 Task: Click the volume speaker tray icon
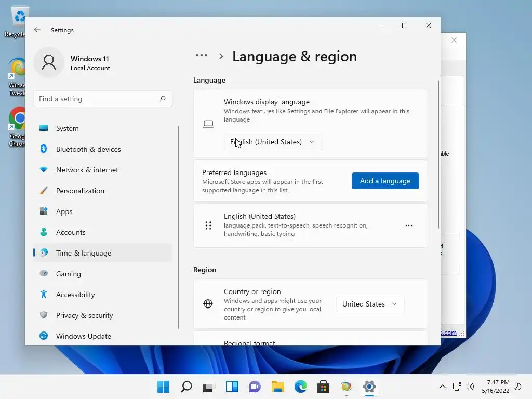(470, 387)
